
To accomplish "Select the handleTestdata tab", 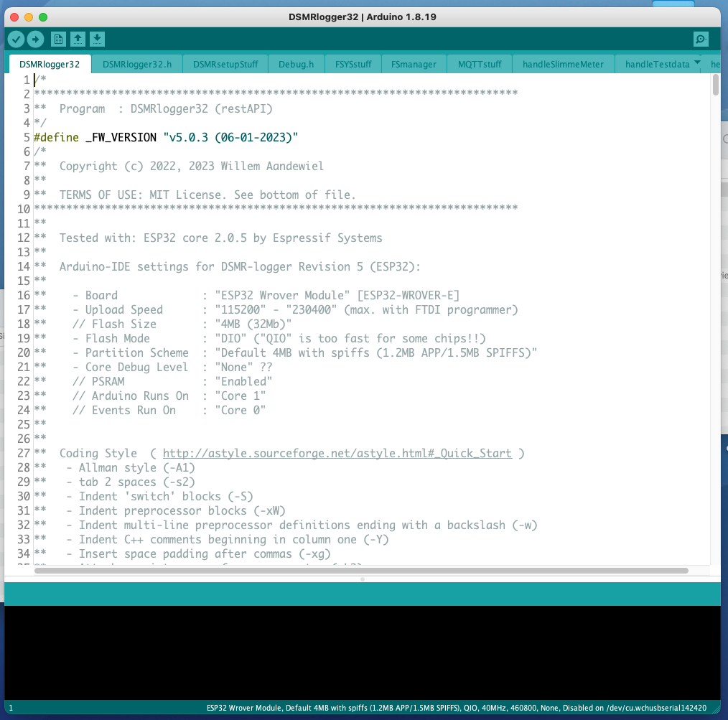I will point(657,64).
